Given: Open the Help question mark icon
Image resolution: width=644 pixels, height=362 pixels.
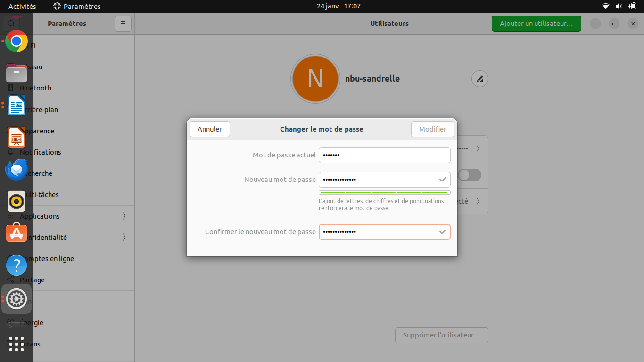Looking at the screenshot, I should (17, 265).
